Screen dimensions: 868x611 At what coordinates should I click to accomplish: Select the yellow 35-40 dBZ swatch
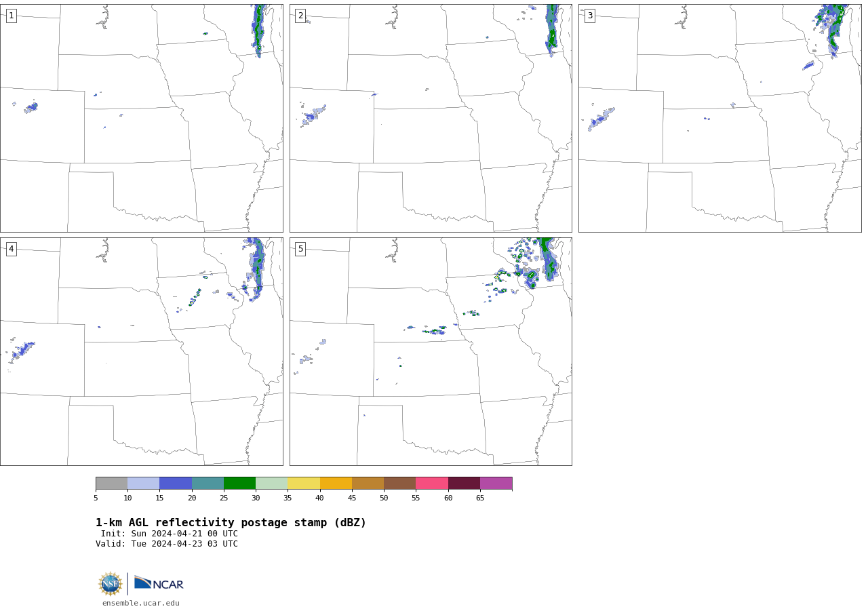click(304, 484)
